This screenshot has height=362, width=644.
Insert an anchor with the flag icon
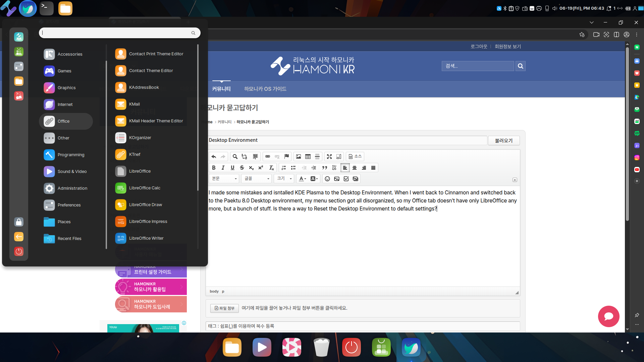[286, 157]
